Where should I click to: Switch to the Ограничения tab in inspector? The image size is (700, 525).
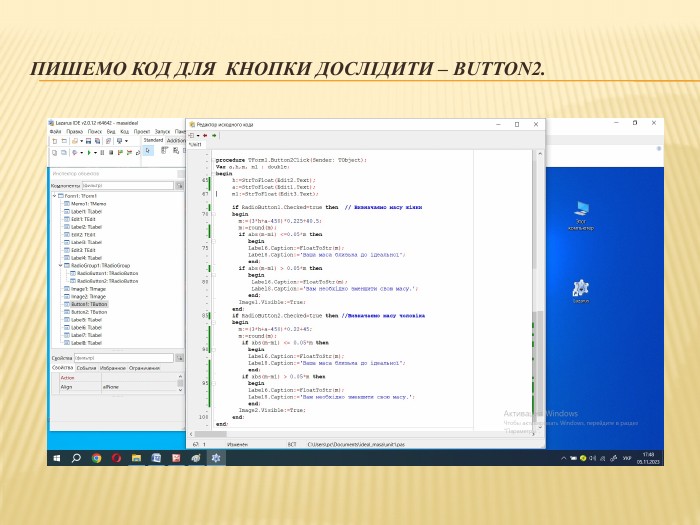click(x=144, y=368)
